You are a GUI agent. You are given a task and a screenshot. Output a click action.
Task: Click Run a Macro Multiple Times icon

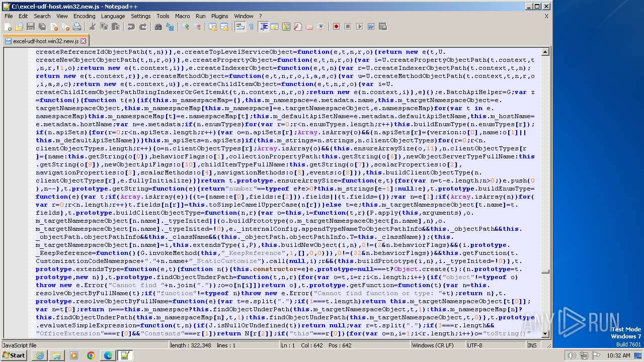371,27
